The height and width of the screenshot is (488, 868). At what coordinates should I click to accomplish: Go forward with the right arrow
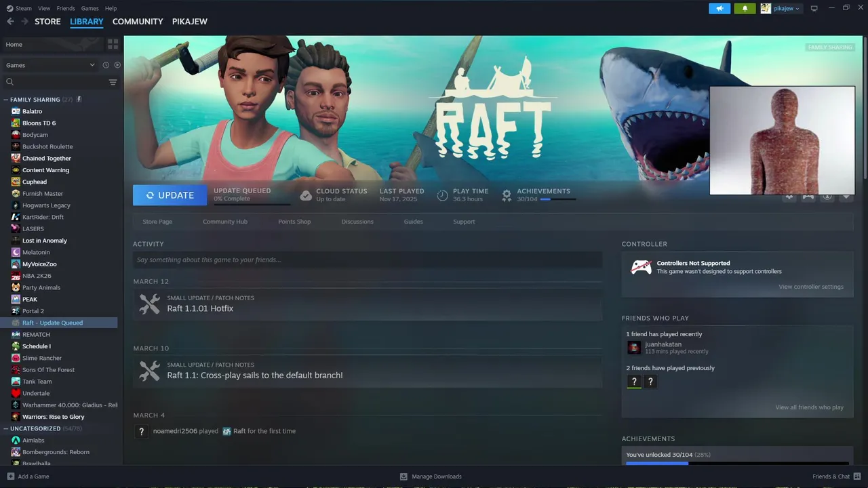click(x=24, y=22)
